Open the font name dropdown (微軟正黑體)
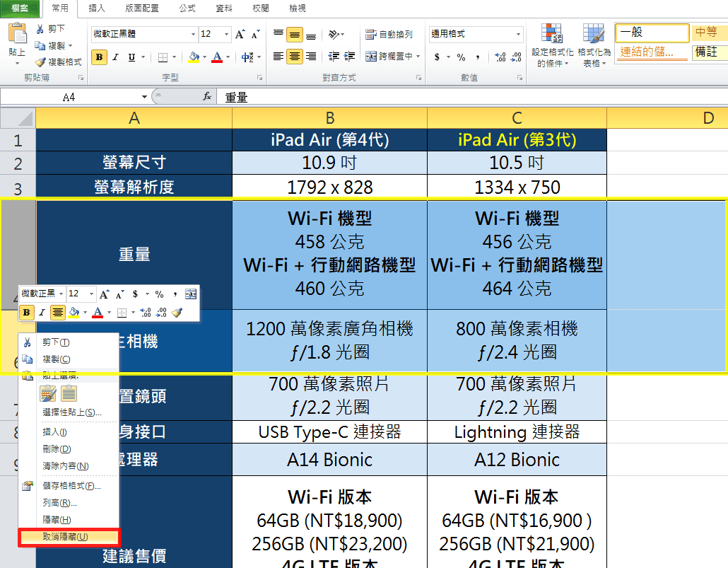 [x=193, y=34]
